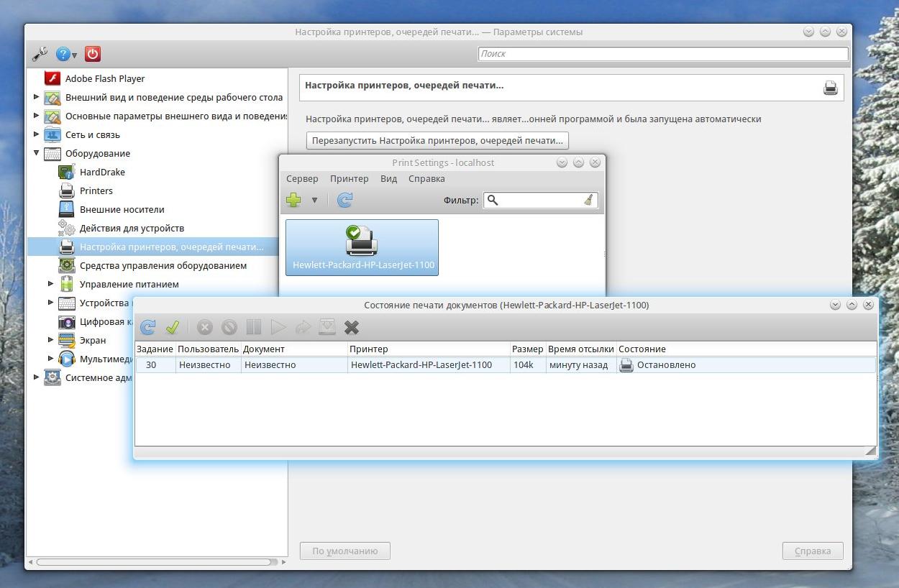Select the Управление питанием row
Screen dimensions: 899x588
click(x=129, y=284)
